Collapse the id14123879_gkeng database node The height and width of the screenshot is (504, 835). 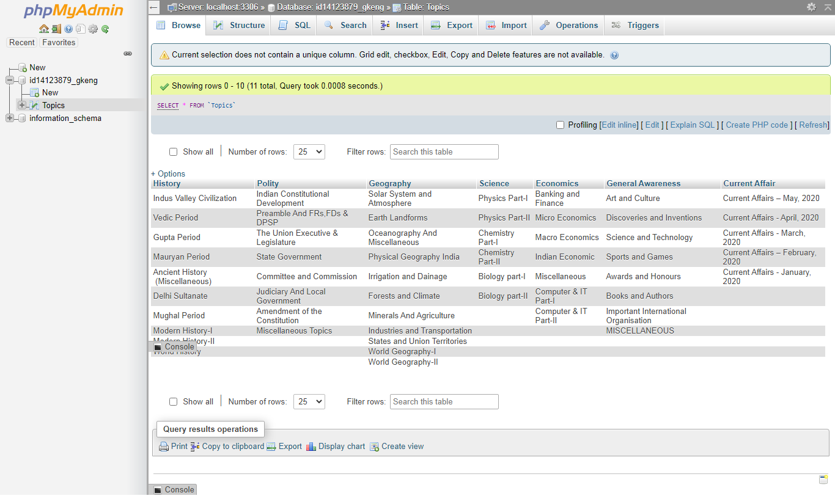[10, 80]
